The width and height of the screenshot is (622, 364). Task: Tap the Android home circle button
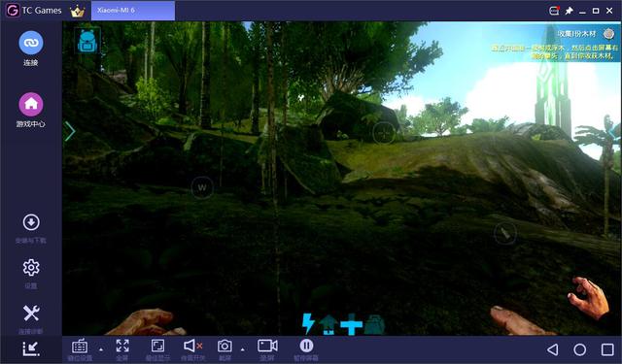pos(579,349)
